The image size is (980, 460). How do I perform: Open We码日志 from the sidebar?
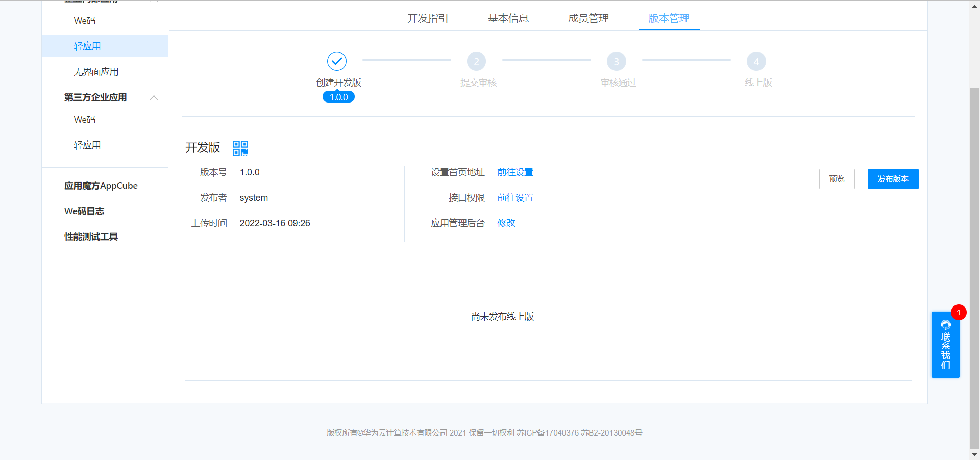(x=84, y=211)
